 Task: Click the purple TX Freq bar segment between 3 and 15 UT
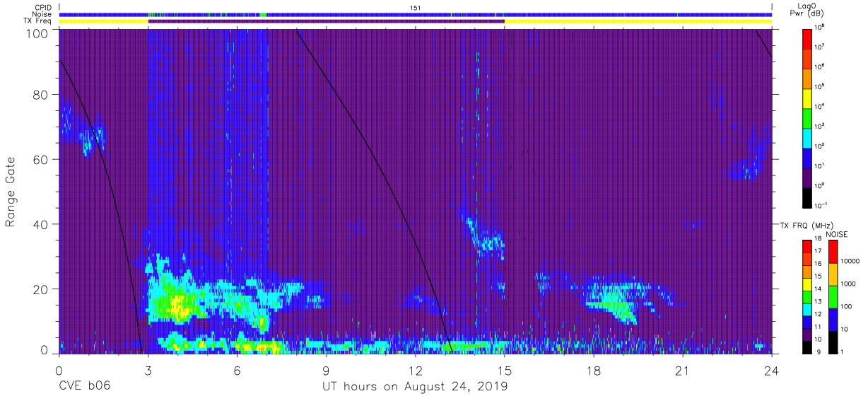tap(326, 21)
